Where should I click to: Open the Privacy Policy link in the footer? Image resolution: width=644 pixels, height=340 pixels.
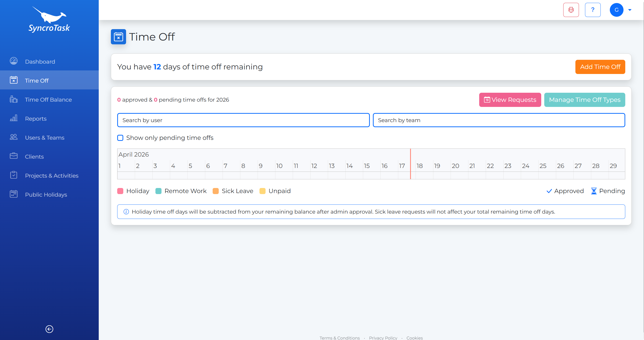pos(383,338)
